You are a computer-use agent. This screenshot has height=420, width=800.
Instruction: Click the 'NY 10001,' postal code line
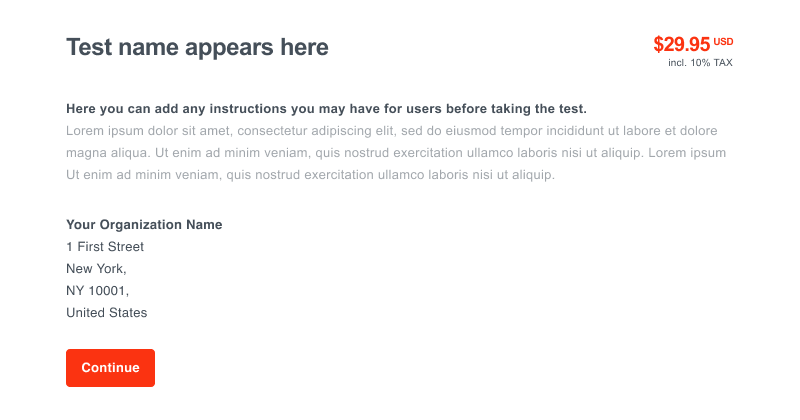(x=98, y=291)
